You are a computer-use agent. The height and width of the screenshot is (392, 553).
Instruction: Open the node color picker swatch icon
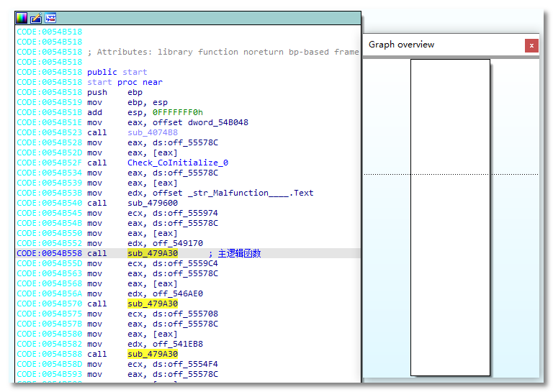pyautogui.click(x=22, y=18)
